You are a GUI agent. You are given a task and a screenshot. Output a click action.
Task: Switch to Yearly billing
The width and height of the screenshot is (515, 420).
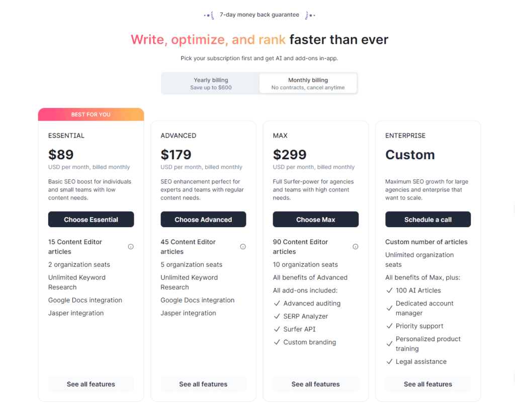pyautogui.click(x=211, y=83)
